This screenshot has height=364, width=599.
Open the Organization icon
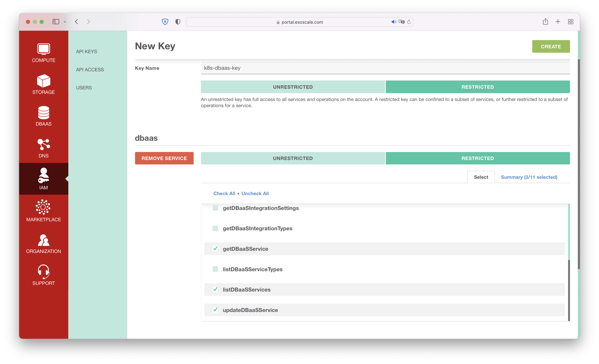(44, 240)
